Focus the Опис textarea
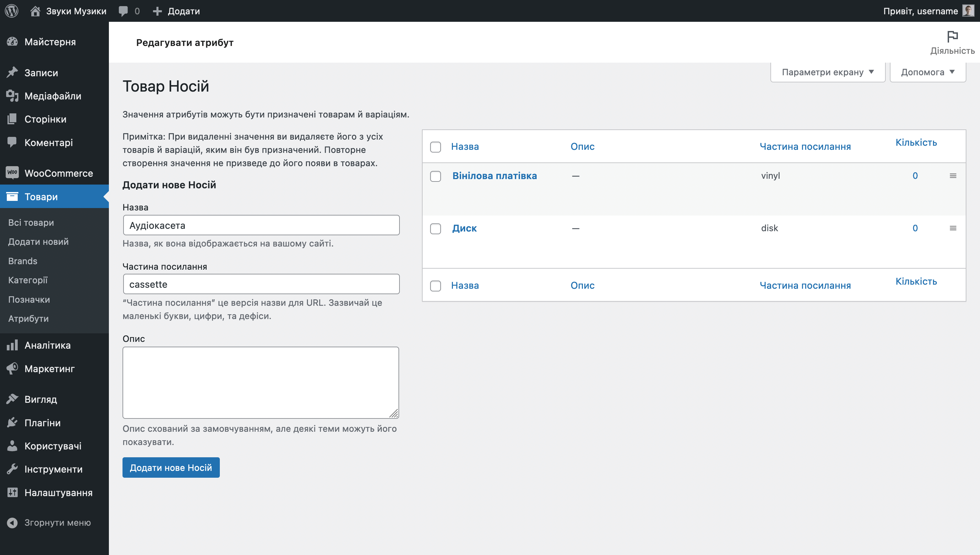 [261, 382]
